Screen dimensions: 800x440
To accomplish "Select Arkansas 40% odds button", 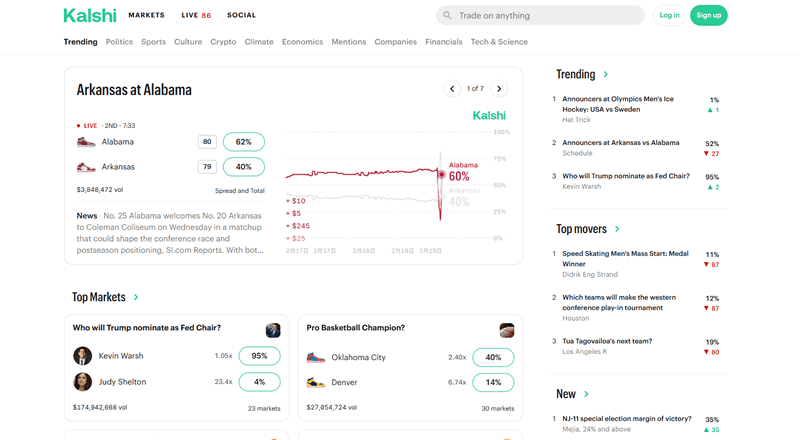I will pos(243,167).
